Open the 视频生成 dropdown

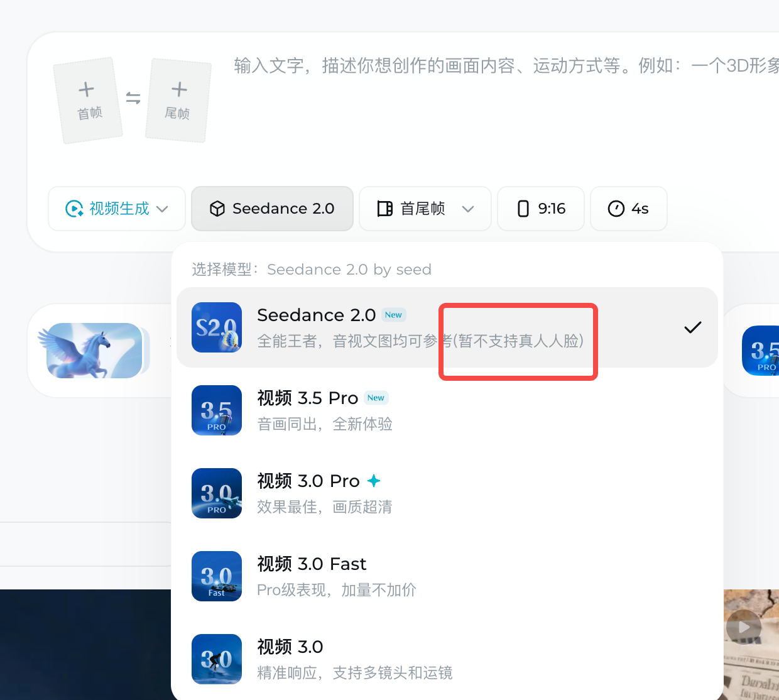tap(116, 208)
